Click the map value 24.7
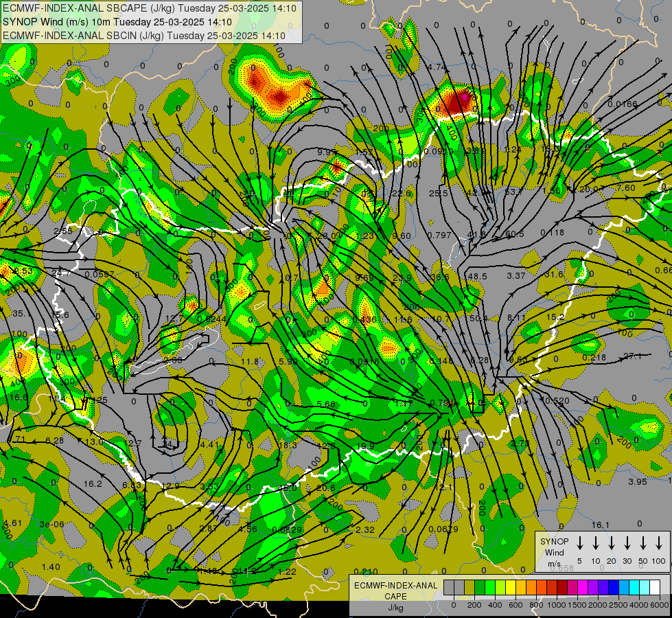Viewport: 672px width, 618px height. pyautogui.click(x=61, y=273)
